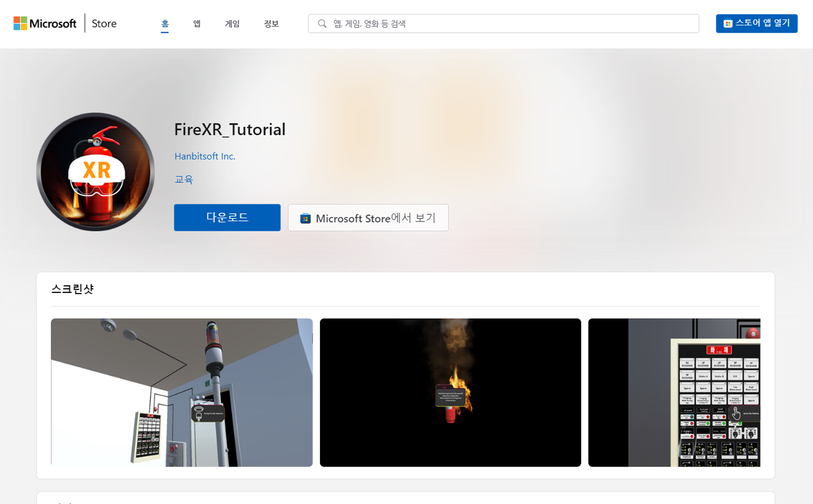Open the fire detector room screenshot
Viewport: 813px width, 504px height.
click(182, 393)
